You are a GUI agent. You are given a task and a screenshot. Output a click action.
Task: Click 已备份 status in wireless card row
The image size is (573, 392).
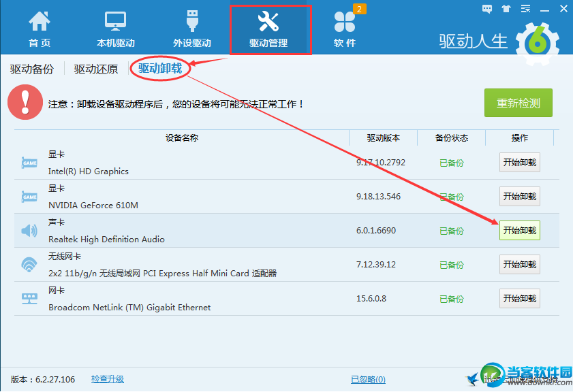point(452,265)
